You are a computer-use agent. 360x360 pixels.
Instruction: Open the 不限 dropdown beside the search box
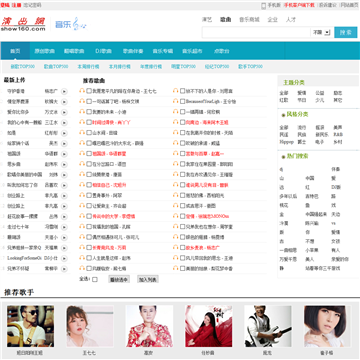321,32
